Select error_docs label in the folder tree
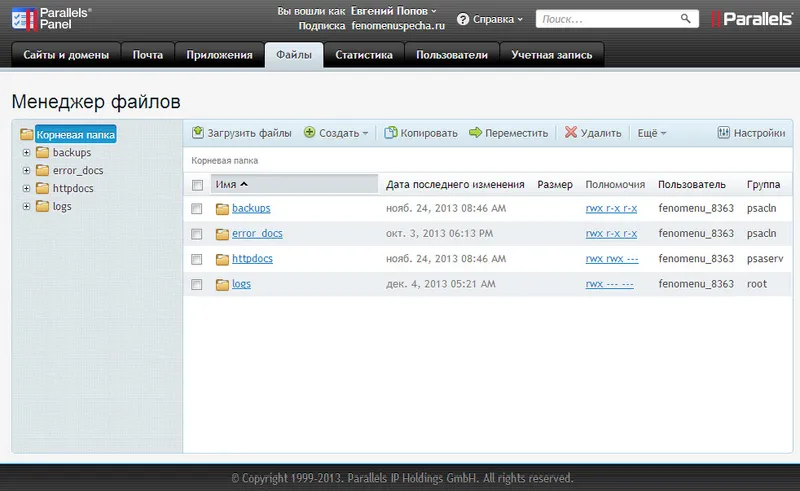 tap(78, 170)
